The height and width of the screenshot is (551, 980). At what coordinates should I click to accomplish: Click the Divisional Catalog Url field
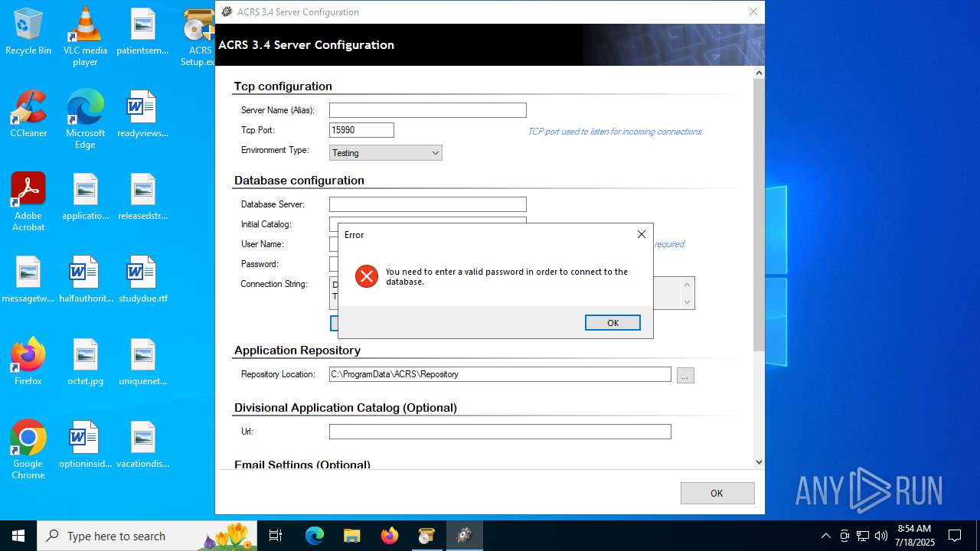click(x=500, y=432)
